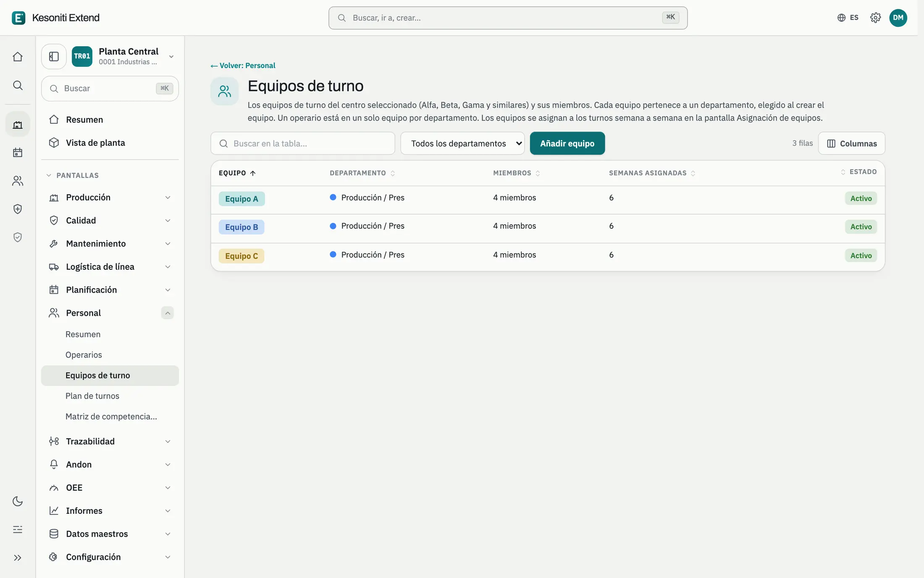
Task: Click Activo status of Equipo B
Action: [861, 227]
